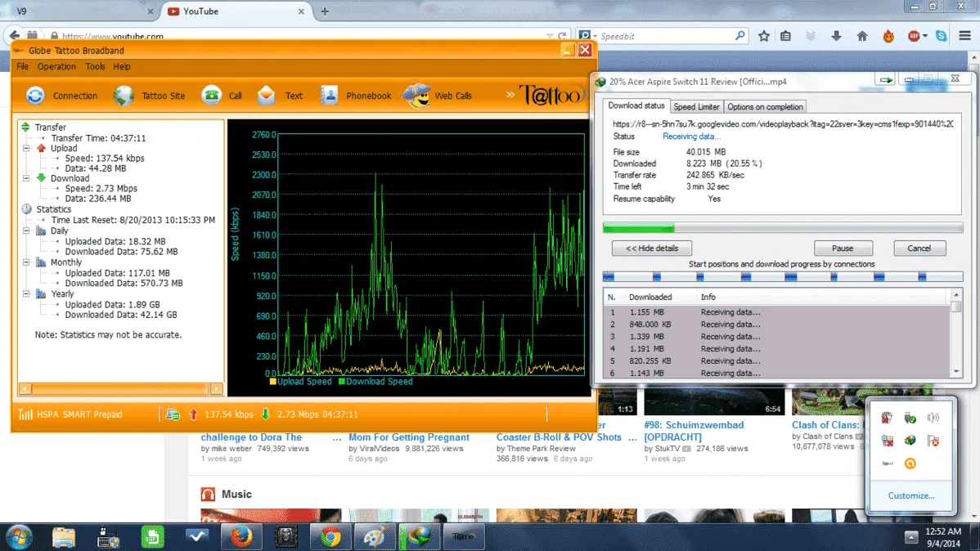Image resolution: width=980 pixels, height=551 pixels.
Task: Click the Hide details button
Action: coord(652,248)
